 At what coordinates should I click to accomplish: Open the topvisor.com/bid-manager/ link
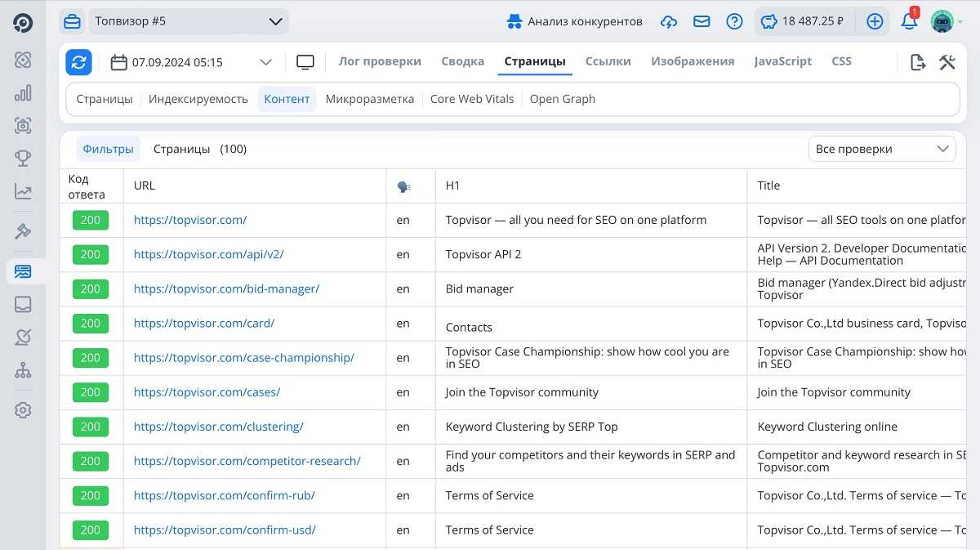pyautogui.click(x=227, y=288)
